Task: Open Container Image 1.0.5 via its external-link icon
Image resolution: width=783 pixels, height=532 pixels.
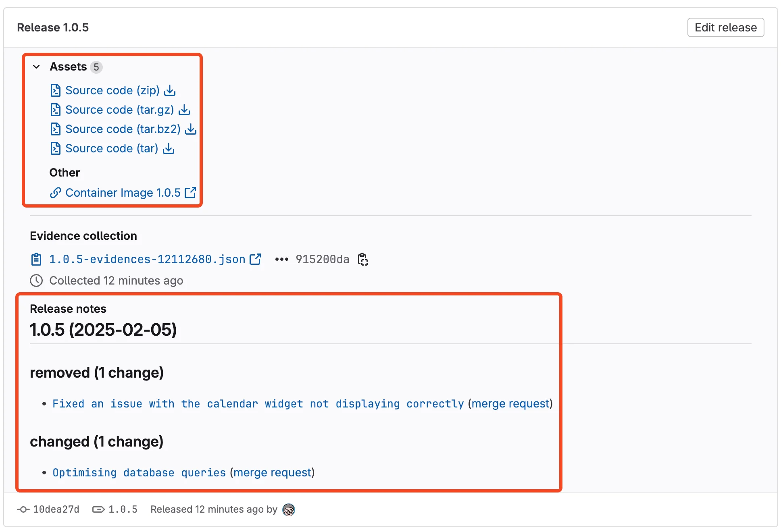Action: (x=190, y=193)
